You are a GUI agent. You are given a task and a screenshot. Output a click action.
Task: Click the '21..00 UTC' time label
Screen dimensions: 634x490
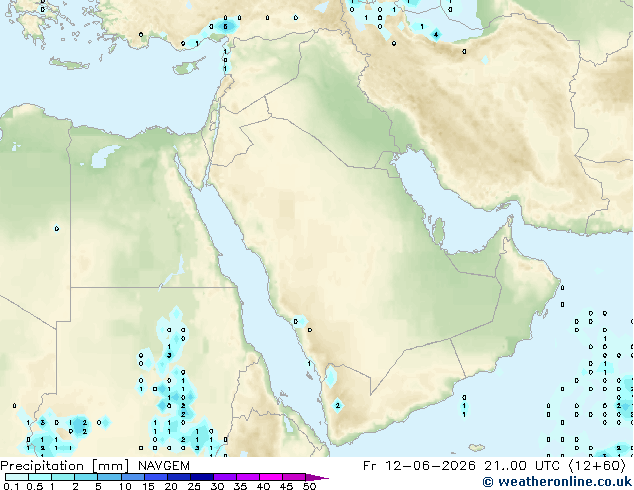point(522,466)
